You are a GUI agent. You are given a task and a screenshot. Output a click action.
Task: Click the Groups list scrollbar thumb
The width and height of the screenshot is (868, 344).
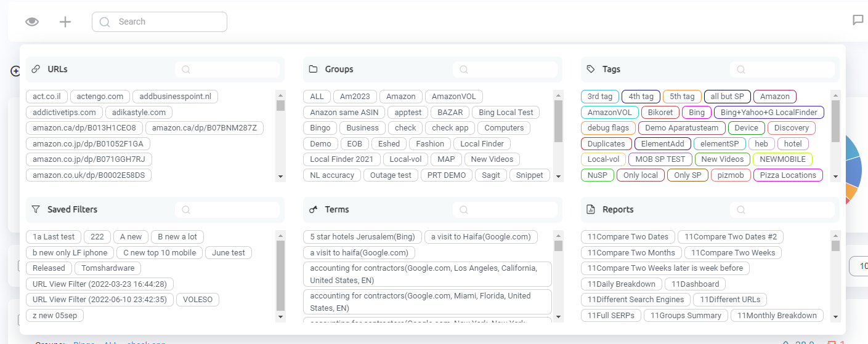[x=558, y=121]
